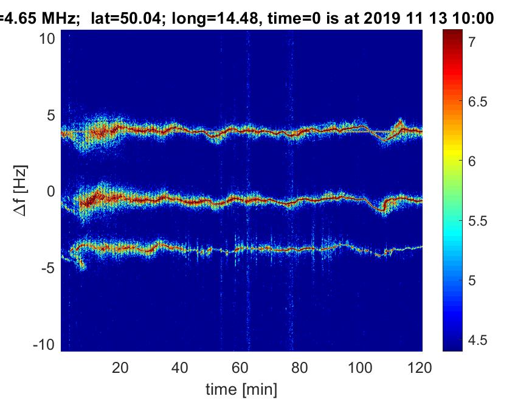Viewport: 532px width, 399px height.
Task: Click the colorbar at value 7
Action: tap(452, 41)
